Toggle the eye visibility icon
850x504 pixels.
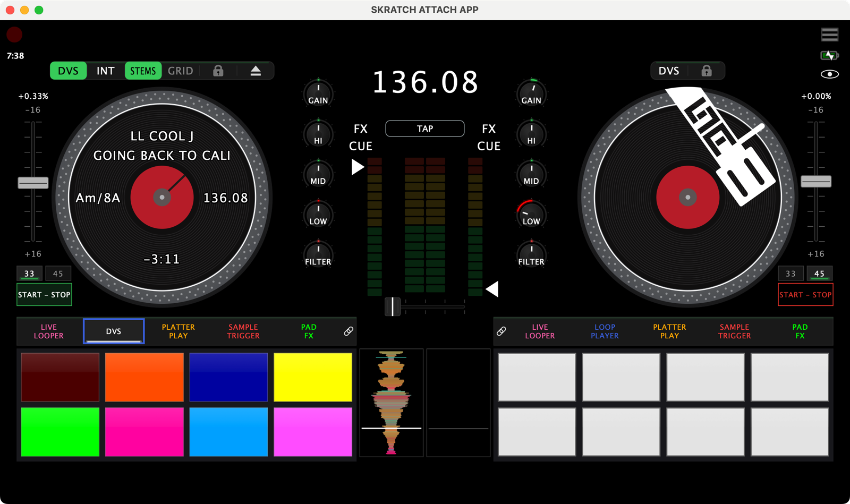[x=829, y=74]
